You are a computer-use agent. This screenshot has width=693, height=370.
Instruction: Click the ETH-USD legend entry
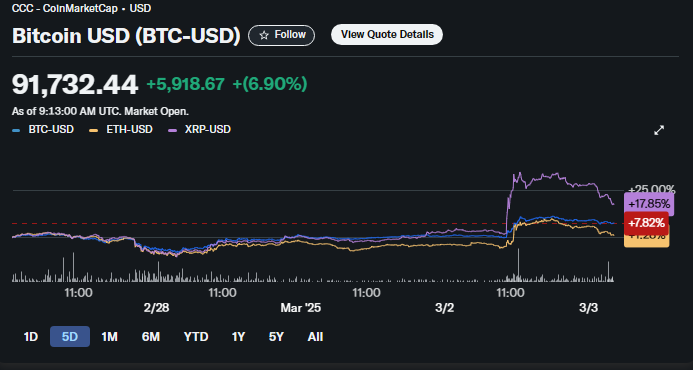point(121,130)
